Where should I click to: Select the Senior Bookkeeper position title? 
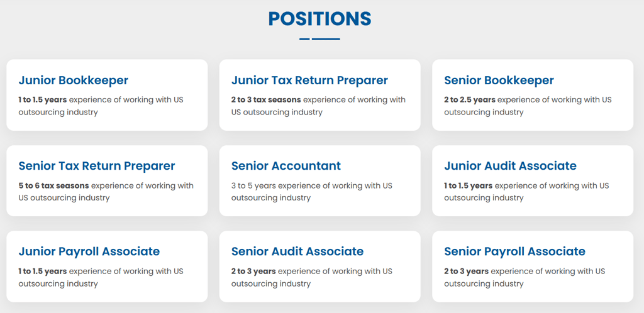499,80
